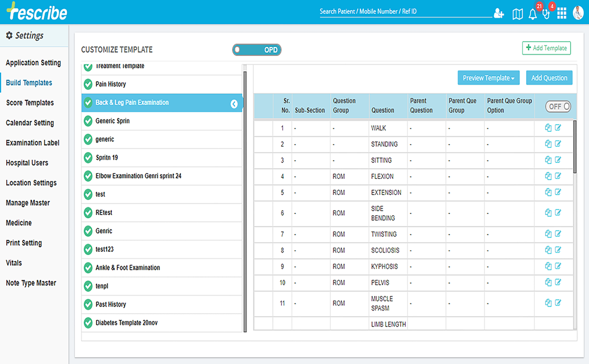
Task: Open Medicine settings
Action: click(x=19, y=223)
